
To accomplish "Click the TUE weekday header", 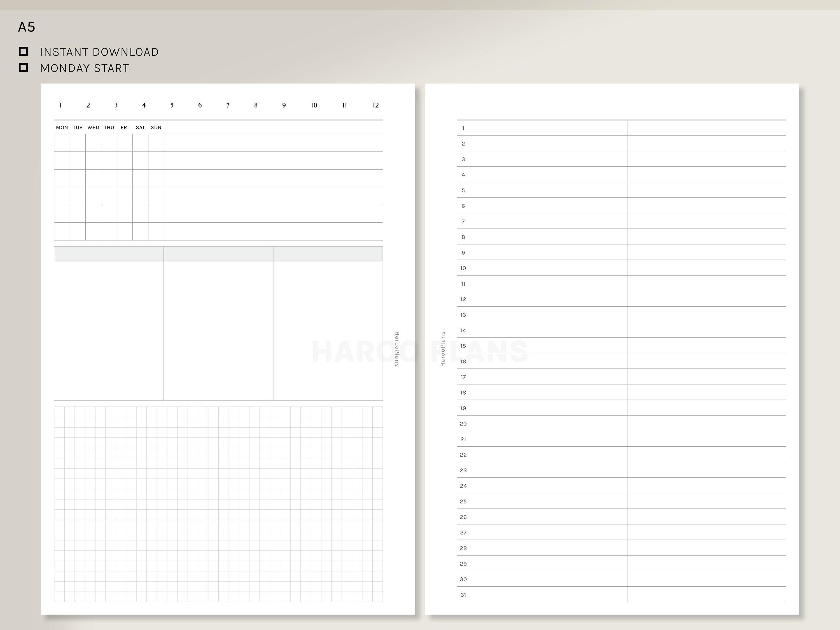I will [x=78, y=128].
